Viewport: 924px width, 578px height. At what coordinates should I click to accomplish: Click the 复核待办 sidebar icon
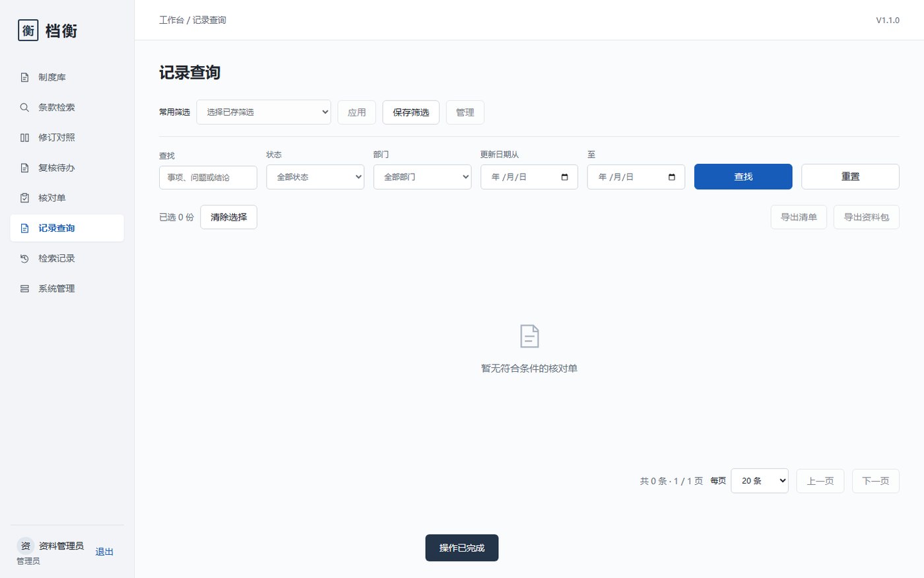(x=24, y=168)
